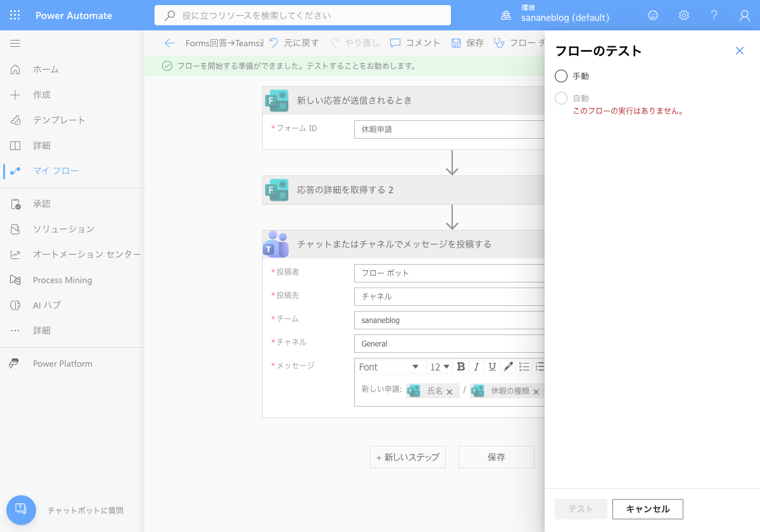Open the font size 12 dropdown
This screenshot has height=532, width=760.
click(440, 367)
